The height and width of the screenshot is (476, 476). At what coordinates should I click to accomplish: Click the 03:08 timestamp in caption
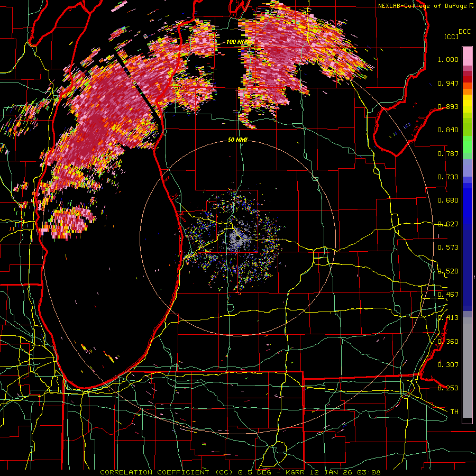[369, 472]
